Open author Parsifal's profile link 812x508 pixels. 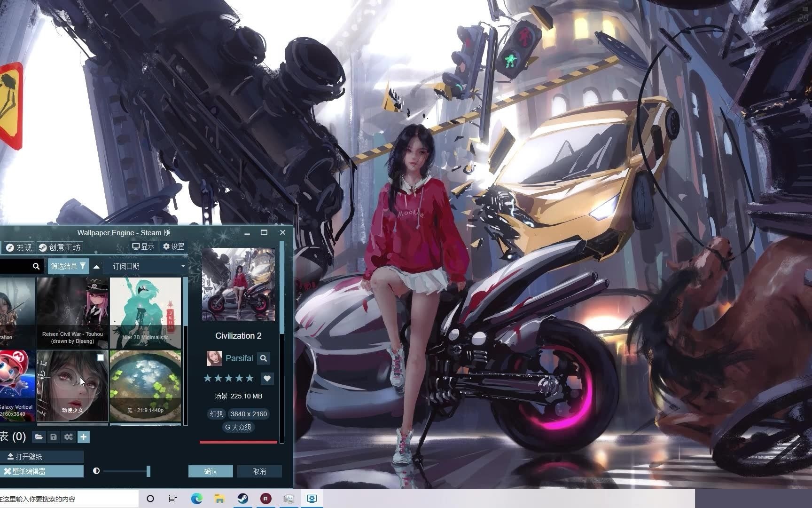click(x=239, y=358)
